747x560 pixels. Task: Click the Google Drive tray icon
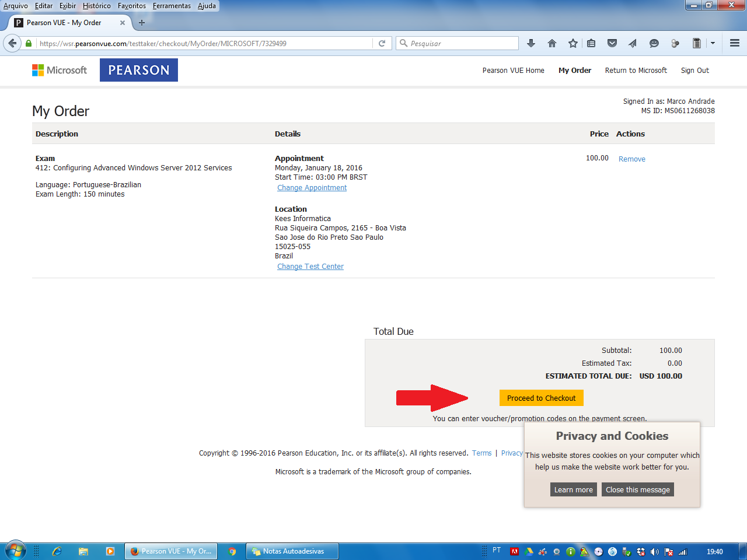tap(529, 551)
